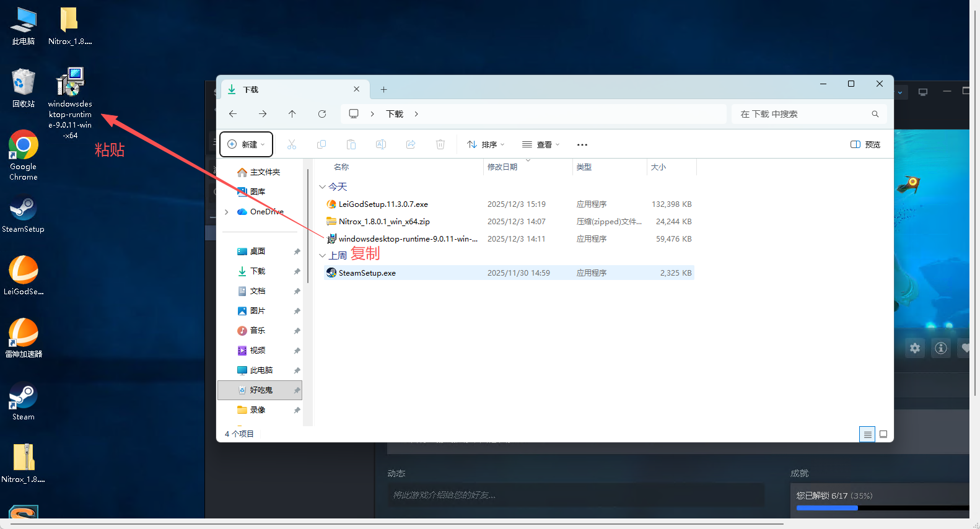Open the see more (...) toolbar menu

(582, 144)
